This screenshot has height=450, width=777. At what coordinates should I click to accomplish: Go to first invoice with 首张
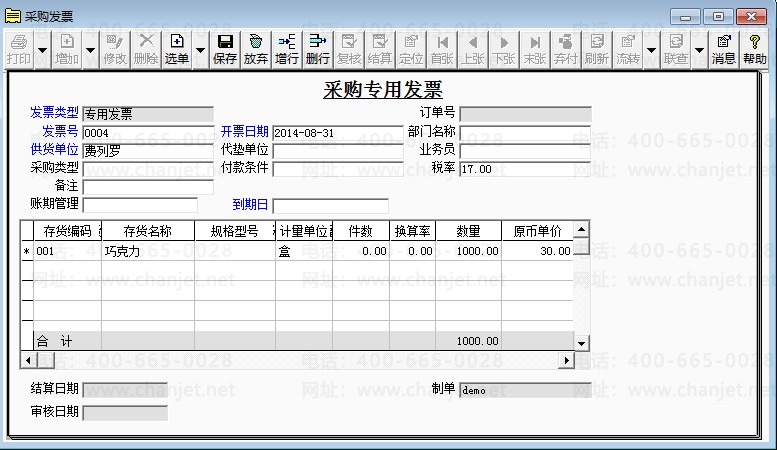pos(442,50)
